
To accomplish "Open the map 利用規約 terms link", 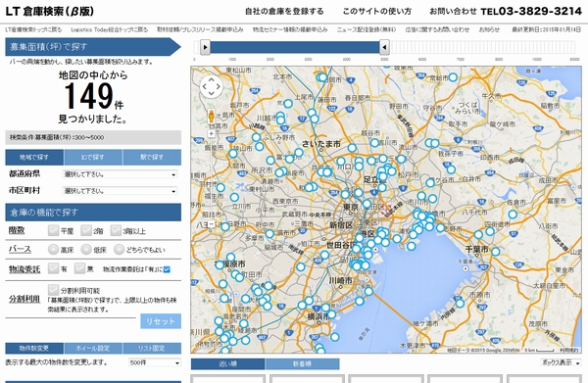I will click(x=568, y=350).
